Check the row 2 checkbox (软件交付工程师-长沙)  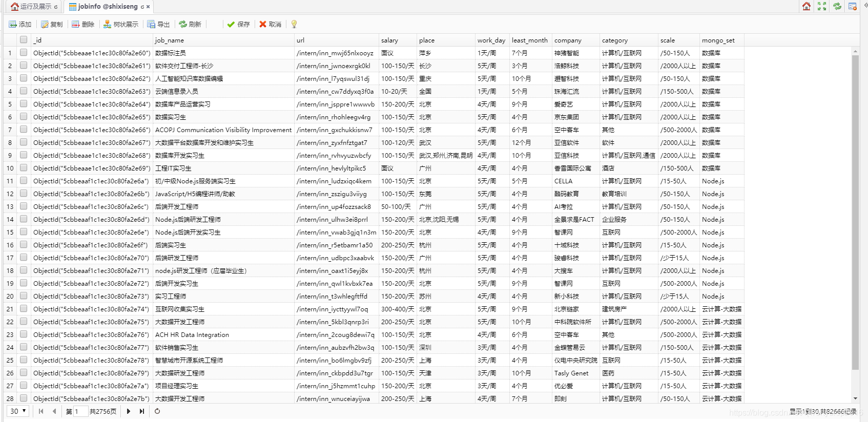click(24, 65)
